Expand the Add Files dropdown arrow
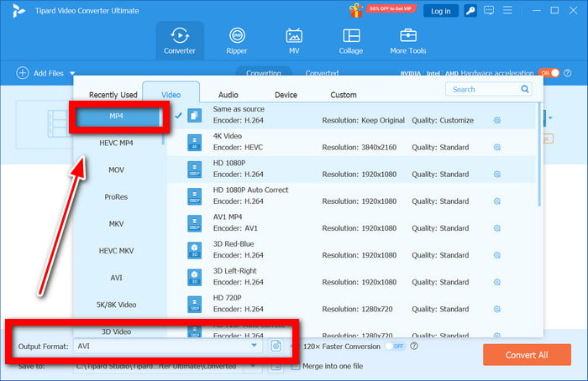This screenshot has width=588, height=381. point(72,73)
